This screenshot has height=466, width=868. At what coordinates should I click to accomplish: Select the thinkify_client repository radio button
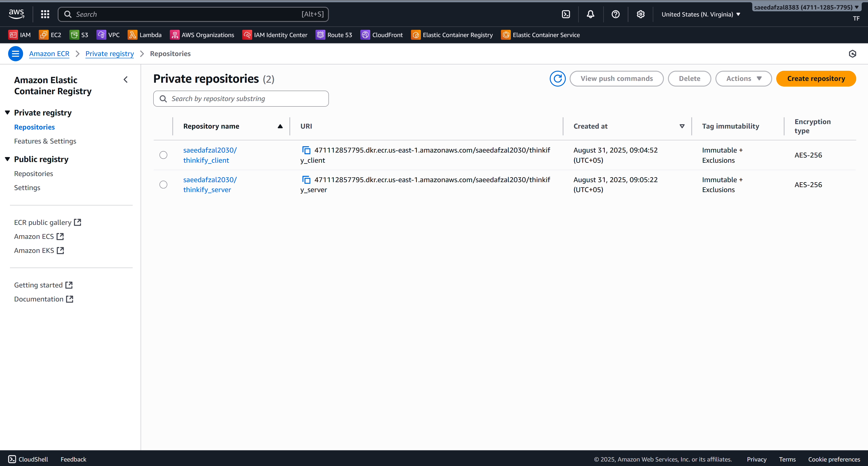[163, 155]
